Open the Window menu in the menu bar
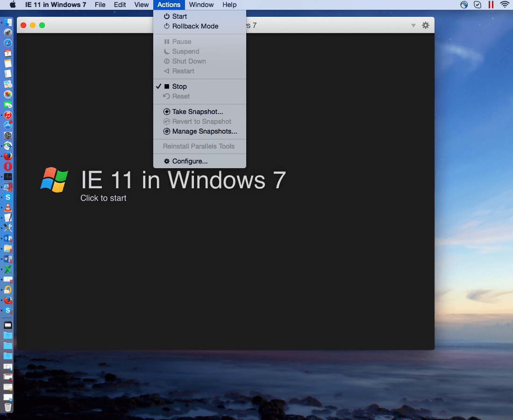 [x=201, y=5]
